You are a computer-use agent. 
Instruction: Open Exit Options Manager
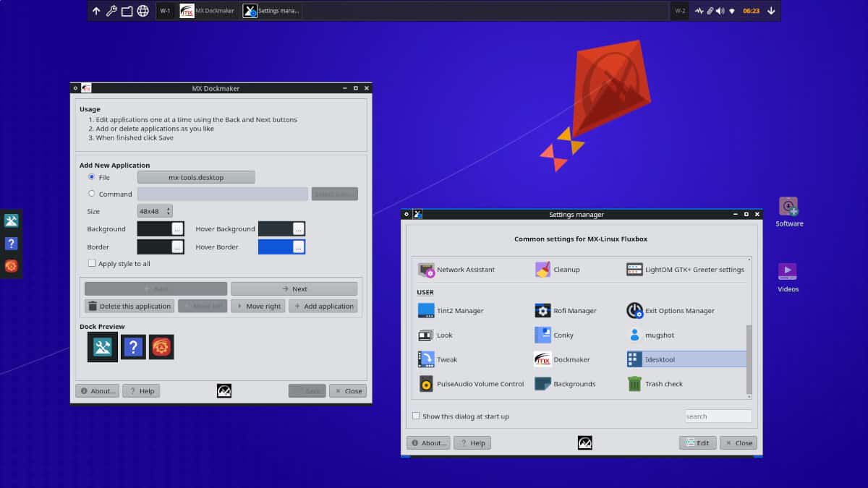671,311
